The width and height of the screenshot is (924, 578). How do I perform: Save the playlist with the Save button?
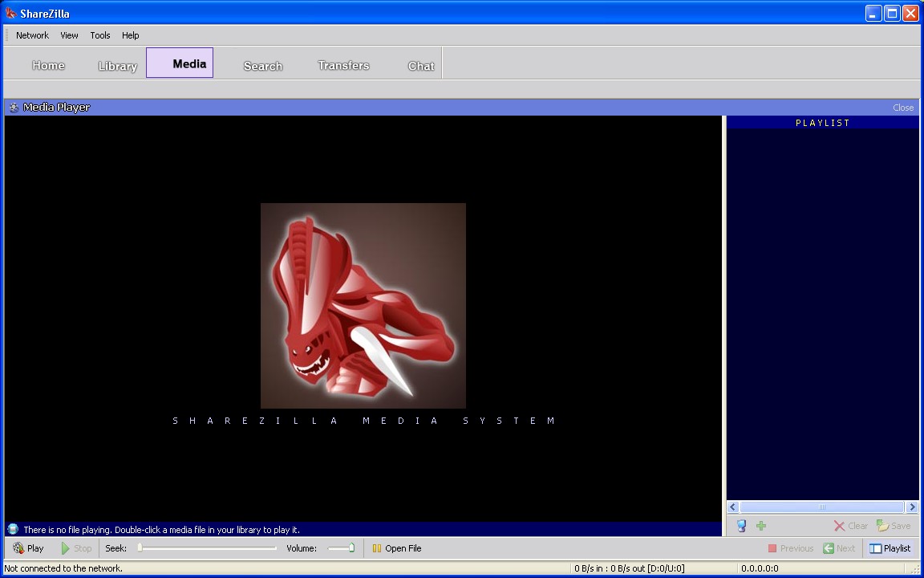[x=894, y=526]
